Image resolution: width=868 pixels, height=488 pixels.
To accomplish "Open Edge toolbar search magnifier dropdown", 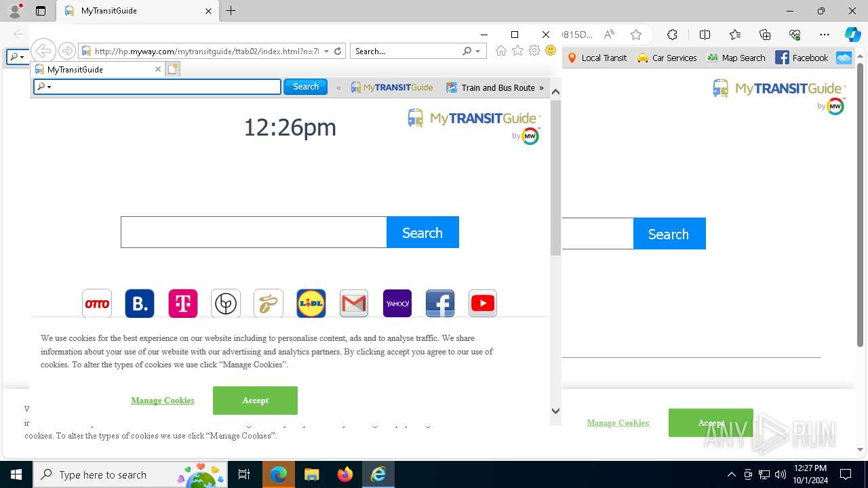I will [16, 57].
